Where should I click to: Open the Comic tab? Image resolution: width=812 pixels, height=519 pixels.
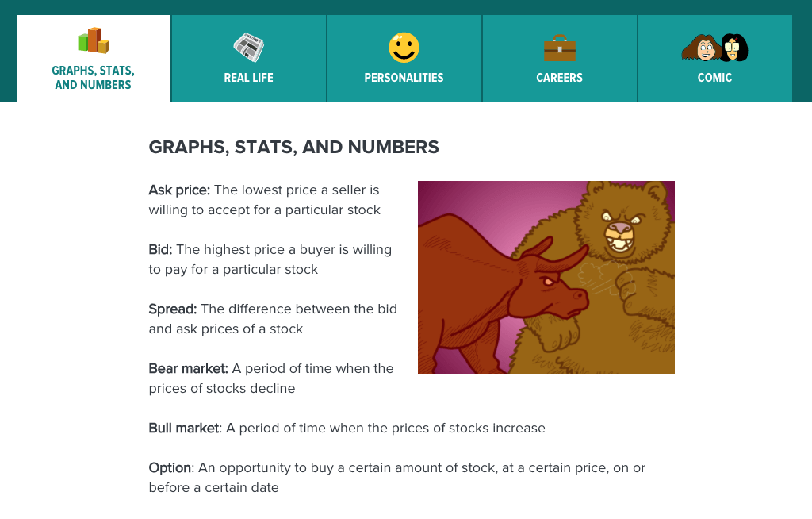coord(714,78)
